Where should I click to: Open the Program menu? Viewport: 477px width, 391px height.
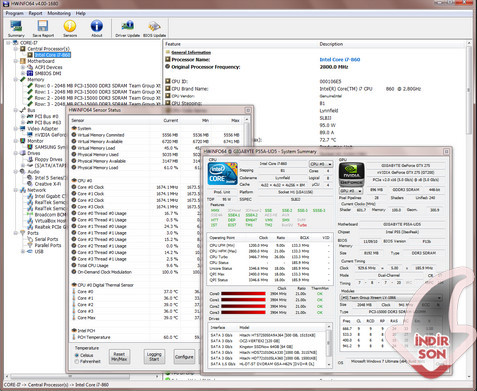click(x=14, y=13)
